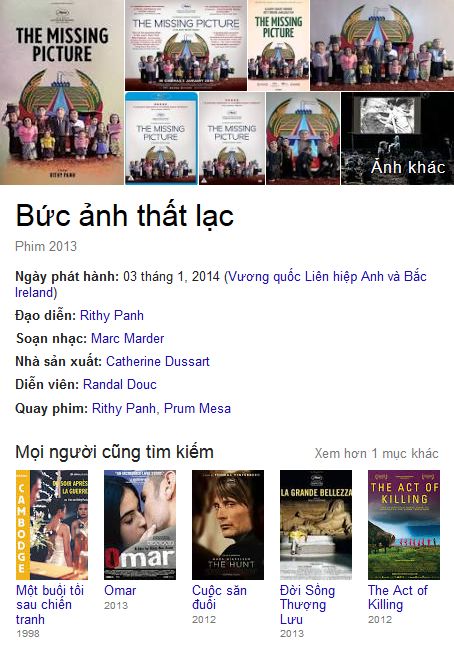Viewport: 454px width, 647px height.
Task: Open the 'Ảnh khác' more images tile
Action: (x=397, y=138)
